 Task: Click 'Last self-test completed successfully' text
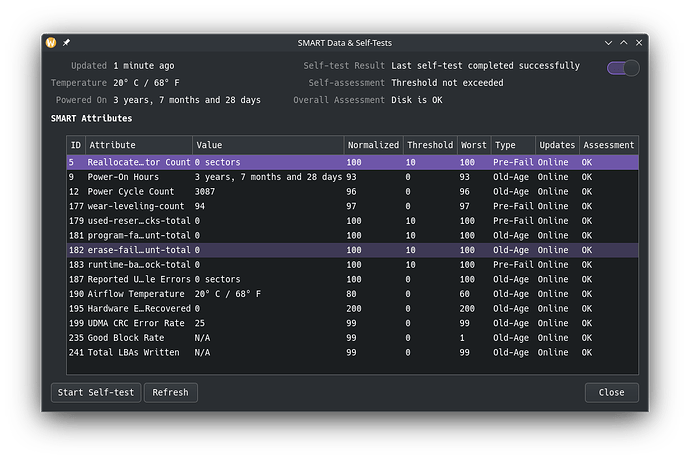pyautogui.click(x=485, y=66)
